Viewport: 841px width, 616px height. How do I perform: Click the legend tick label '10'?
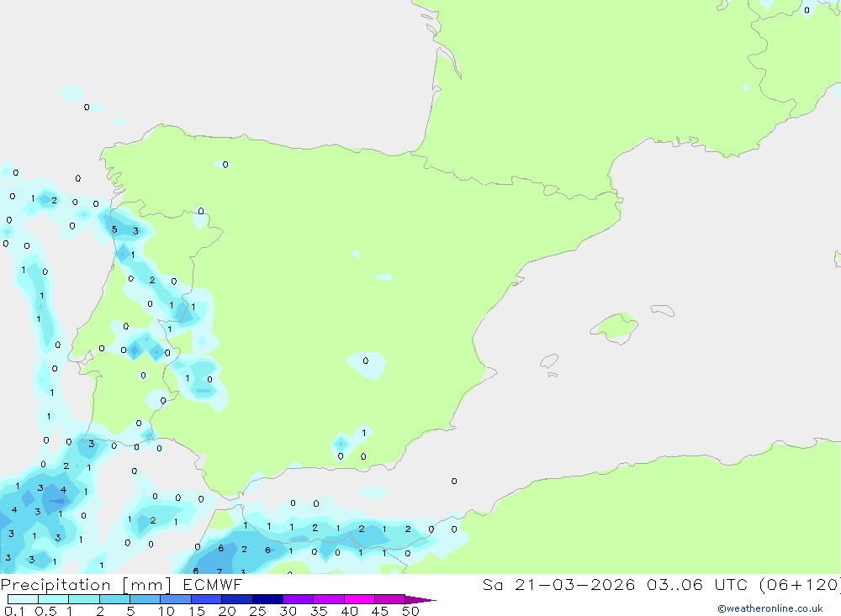coord(167,611)
